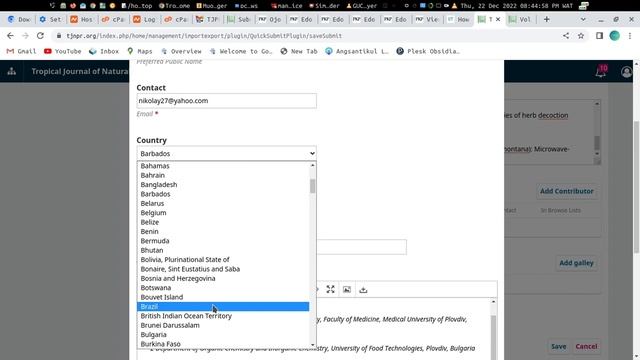Open the Country combo box
640x360 pixels.
pos(227,153)
